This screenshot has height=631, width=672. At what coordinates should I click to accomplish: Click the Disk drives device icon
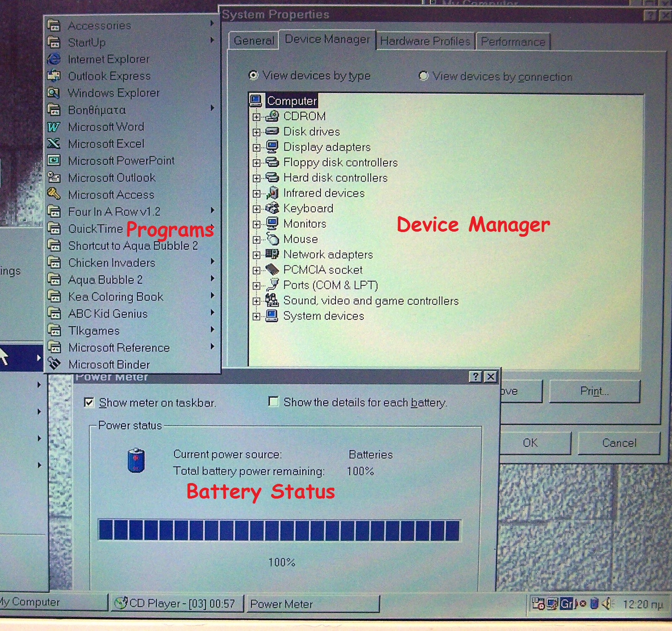point(272,132)
